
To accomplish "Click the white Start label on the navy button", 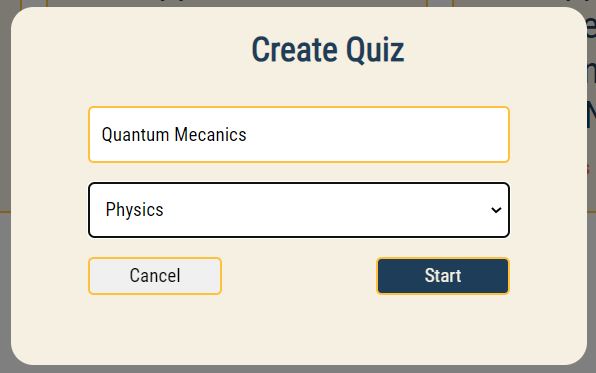I will 443,276.
